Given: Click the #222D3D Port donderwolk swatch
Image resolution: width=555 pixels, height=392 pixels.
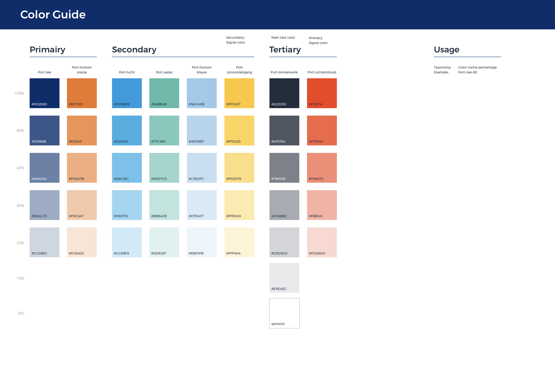Looking at the screenshot, I should [284, 93].
